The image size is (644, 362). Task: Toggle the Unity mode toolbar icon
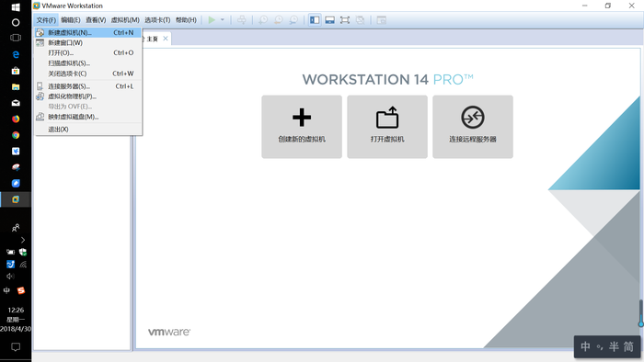click(361, 19)
